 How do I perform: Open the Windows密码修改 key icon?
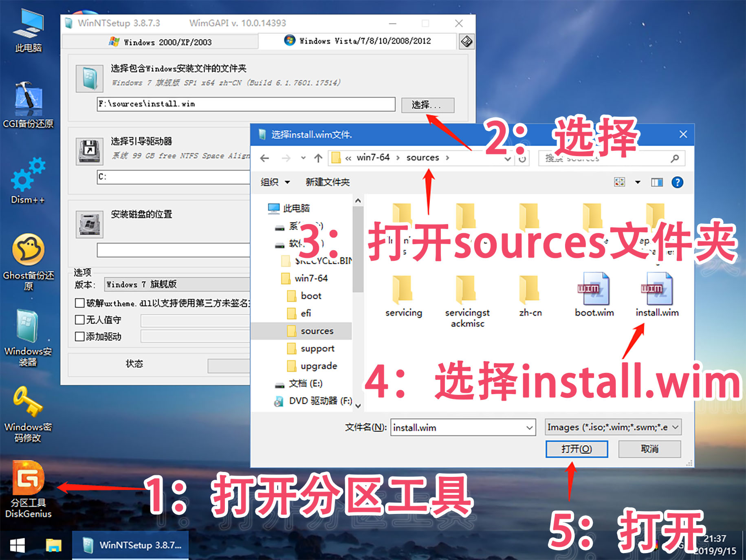(x=28, y=414)
